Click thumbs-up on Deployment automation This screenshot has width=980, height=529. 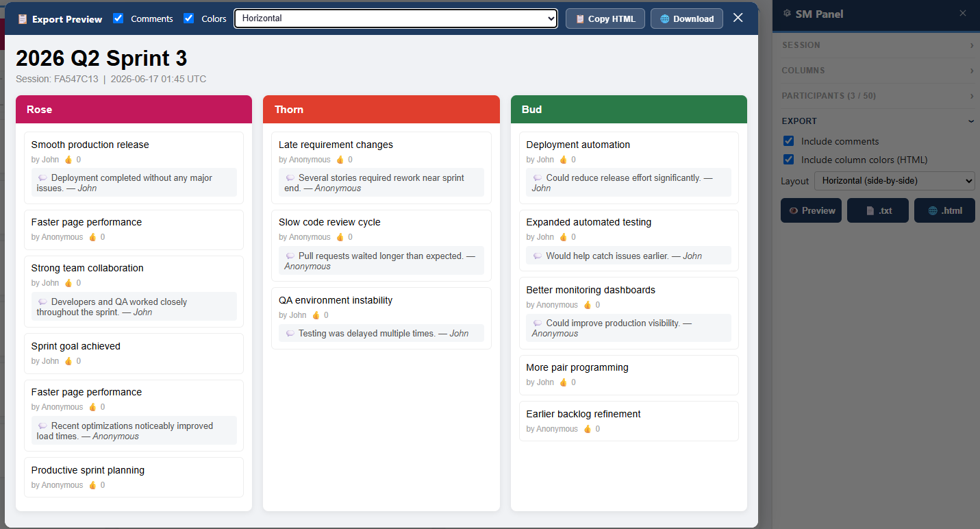(x=563, y=160)
